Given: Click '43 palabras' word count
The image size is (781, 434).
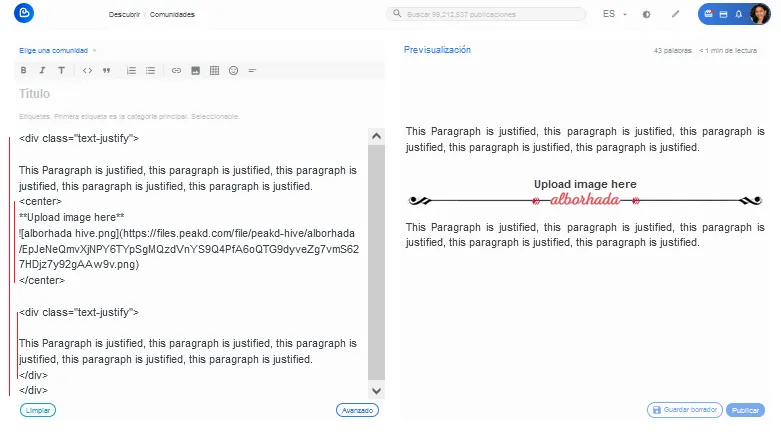Looking at the screenshot, I should [672, 50].
